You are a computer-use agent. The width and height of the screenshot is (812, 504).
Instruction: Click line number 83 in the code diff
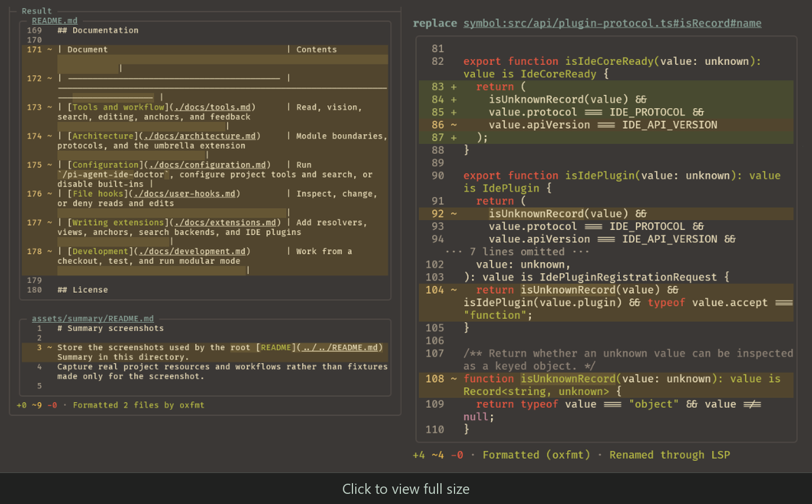click(438, 87)
